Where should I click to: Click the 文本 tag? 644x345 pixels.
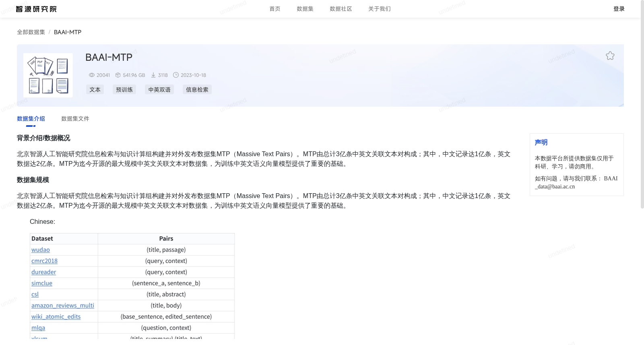(95, 90)
